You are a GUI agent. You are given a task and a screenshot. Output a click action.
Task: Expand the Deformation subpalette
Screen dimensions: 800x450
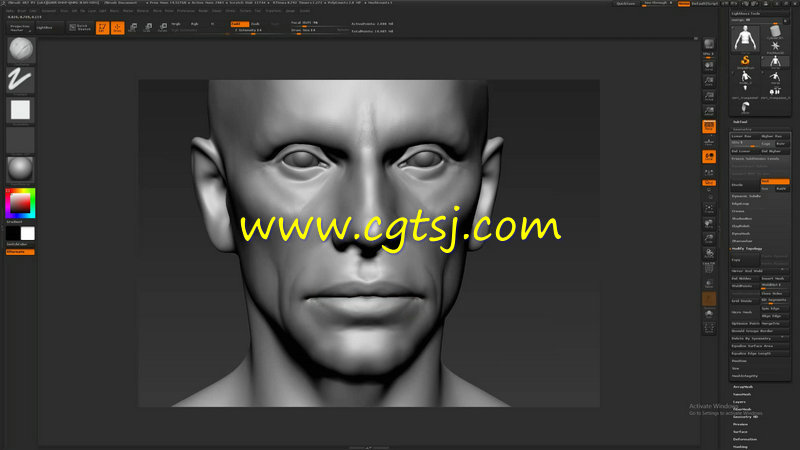click(x=745, y=439)
